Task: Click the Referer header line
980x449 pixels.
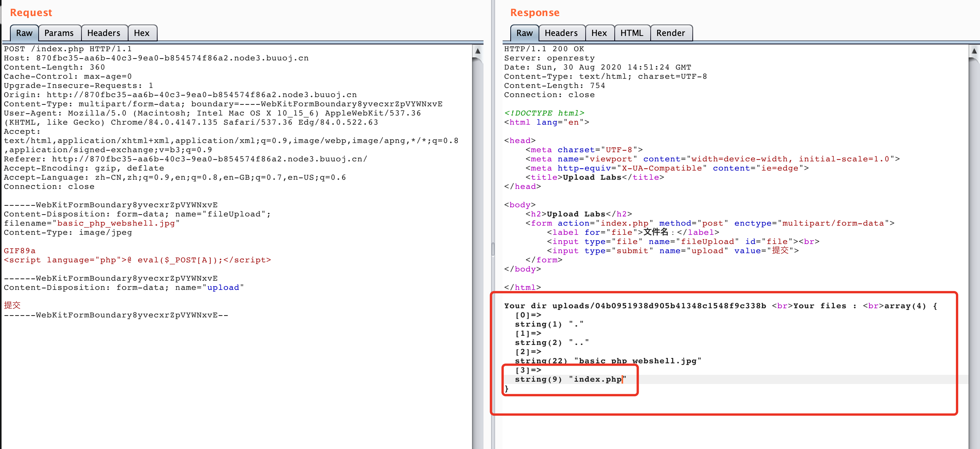Action: [186, 159]
